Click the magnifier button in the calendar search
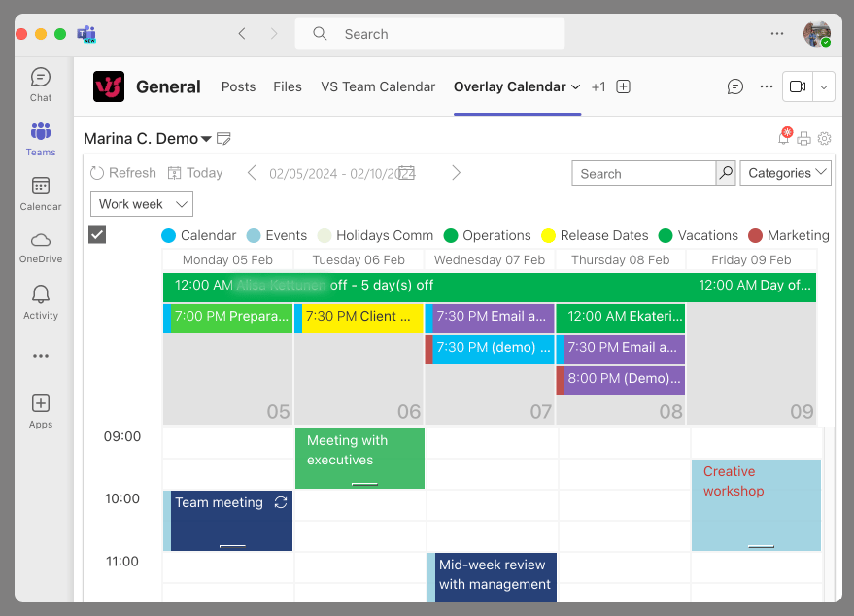 tap(726, 173)
